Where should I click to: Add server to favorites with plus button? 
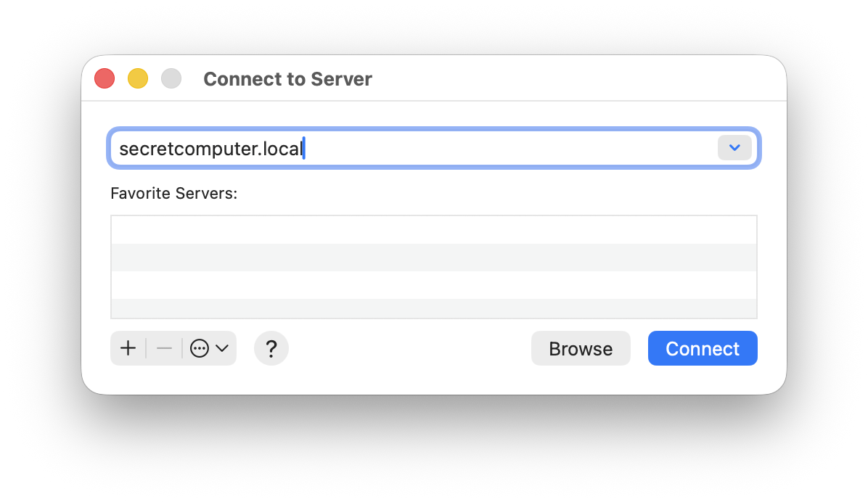point(128,349)
